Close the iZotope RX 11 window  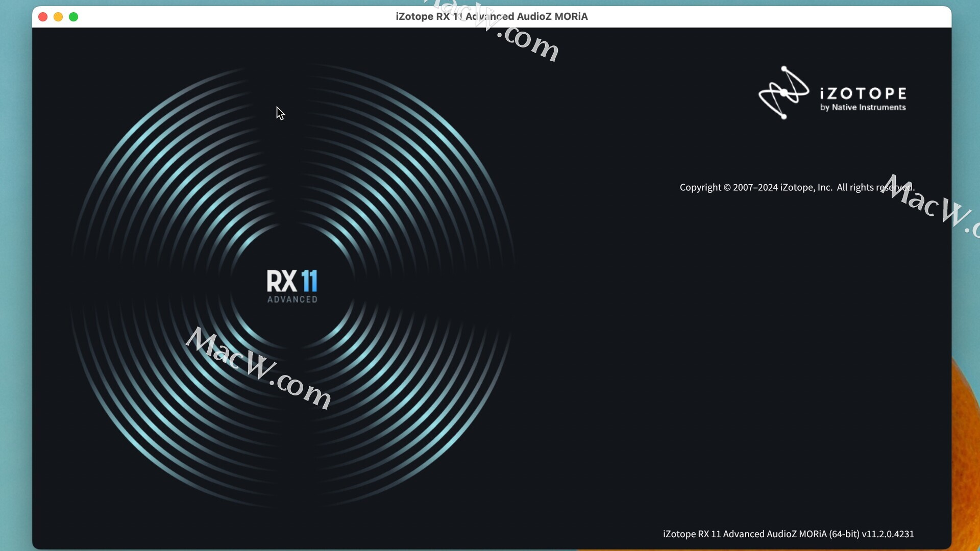coord(43,17)
